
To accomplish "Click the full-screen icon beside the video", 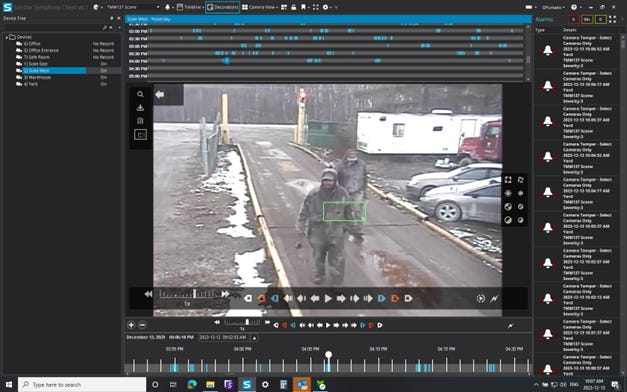I will coord(508,180).
